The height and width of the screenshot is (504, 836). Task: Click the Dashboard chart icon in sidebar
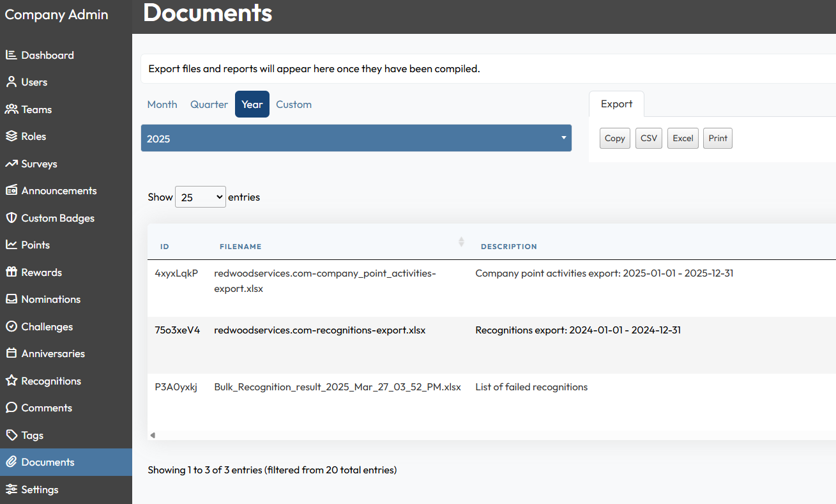point(11,55)
